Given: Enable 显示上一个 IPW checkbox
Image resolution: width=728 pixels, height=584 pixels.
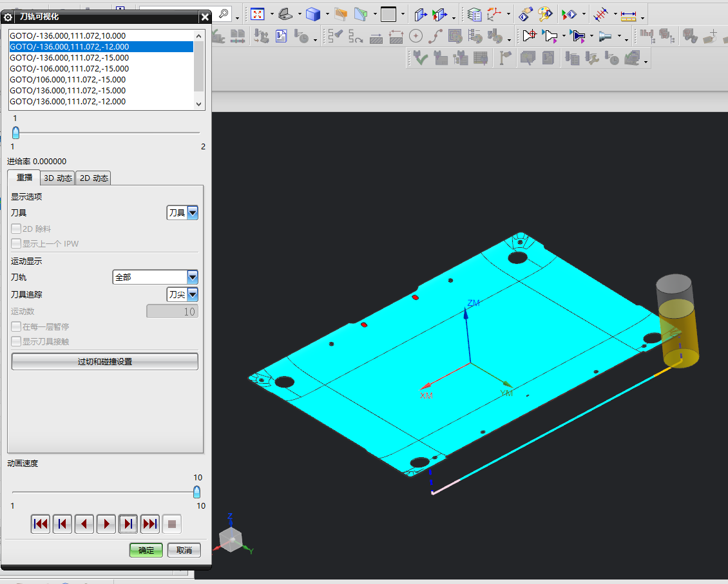Looking at the screenshot, I should (x=16, y=244).
